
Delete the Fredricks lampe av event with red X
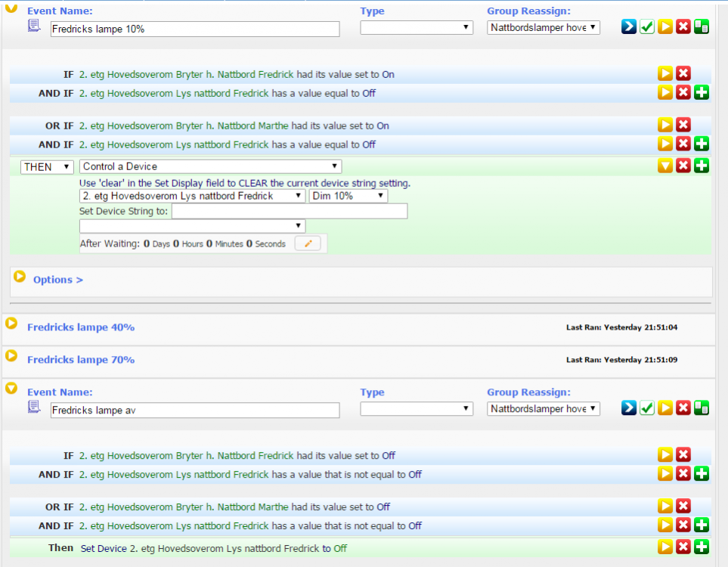(x=683, y=408)
